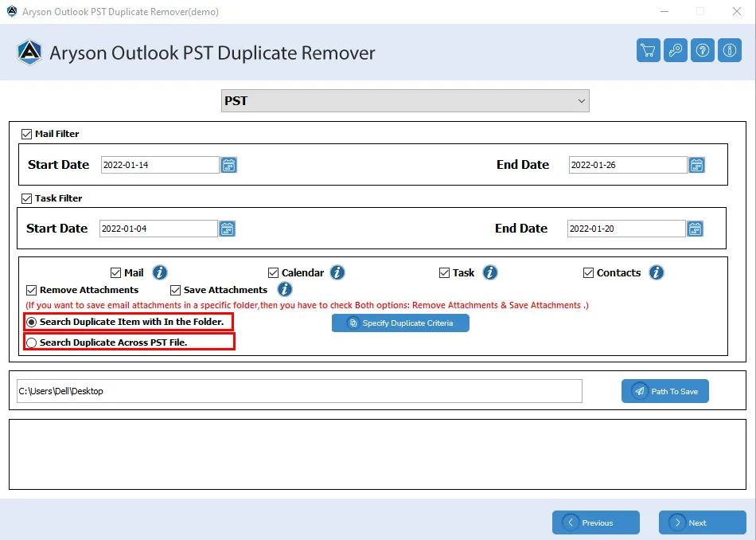The height and width of the screenshot is (540, 756).
Task: Click the info icon next to Calendar
Action: pos(337,272)
